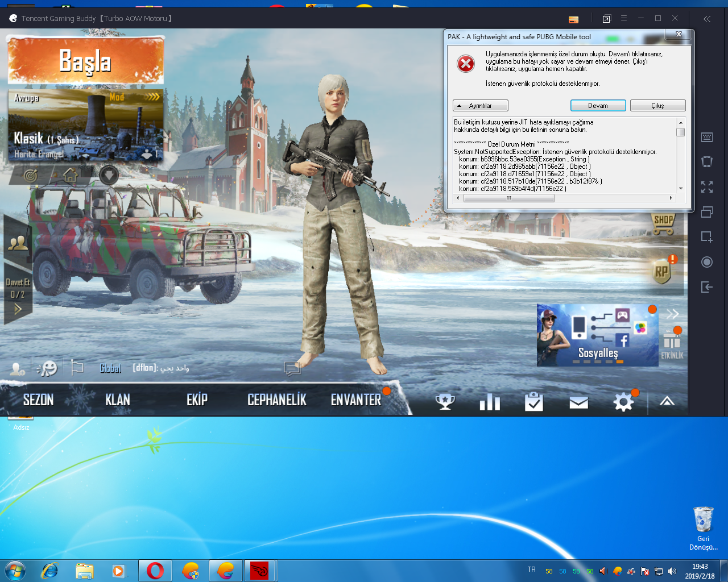Open the chat bubble icon
The height and width of the screenshot is (582, 728).
292,369
